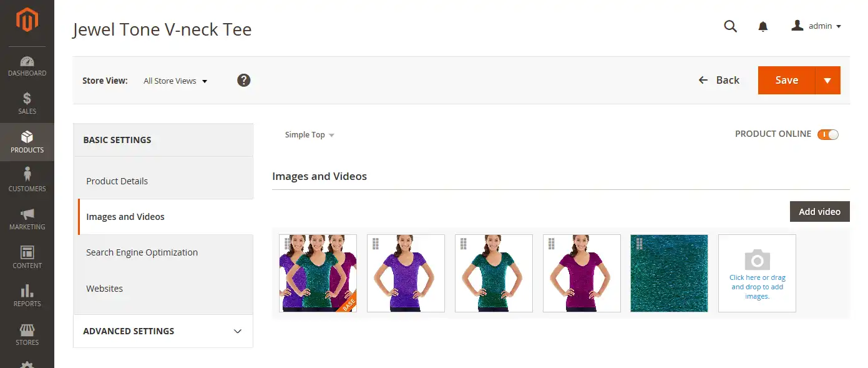The height and width of the screenshot is (368, 868).
Task: Select the Search Engine Optimization tab
Action: tap(142, 252)
